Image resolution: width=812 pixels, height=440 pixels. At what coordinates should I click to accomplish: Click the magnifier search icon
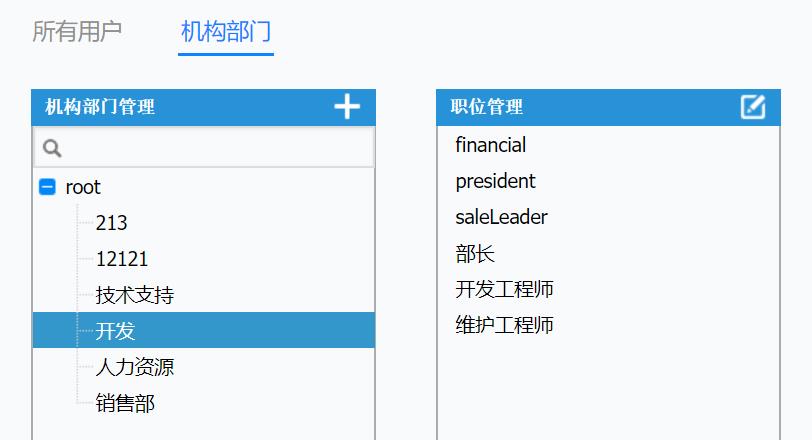(52, 148)
